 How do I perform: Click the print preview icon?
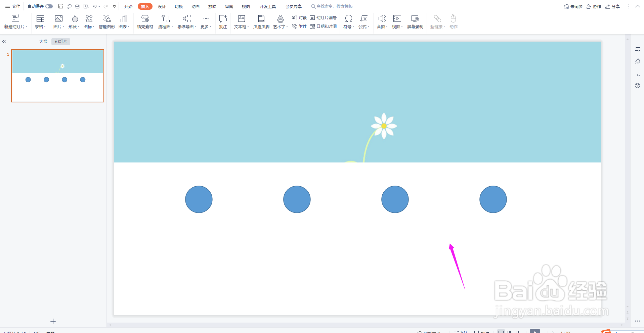point(86,6)
